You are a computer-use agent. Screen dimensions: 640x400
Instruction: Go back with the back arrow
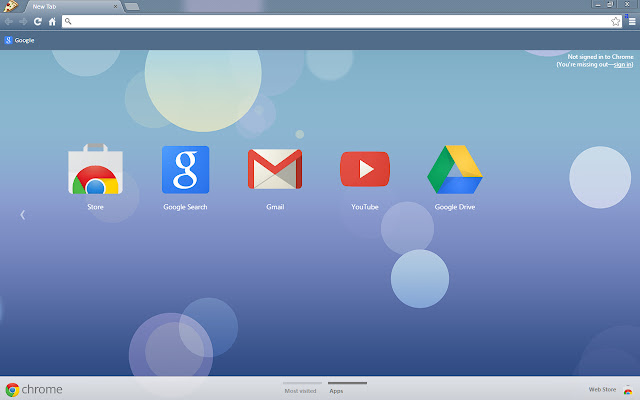click(9, 22)
